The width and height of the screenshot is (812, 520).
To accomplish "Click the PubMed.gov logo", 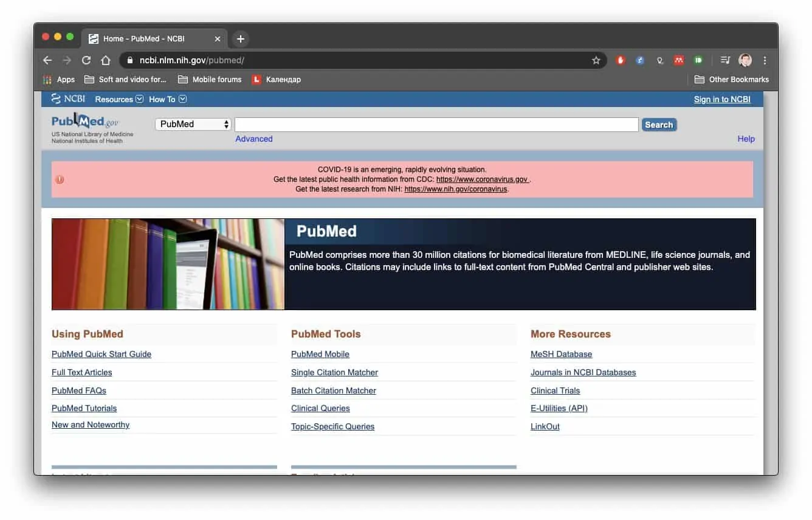I will pyautogui.click(x=86, y=121).
